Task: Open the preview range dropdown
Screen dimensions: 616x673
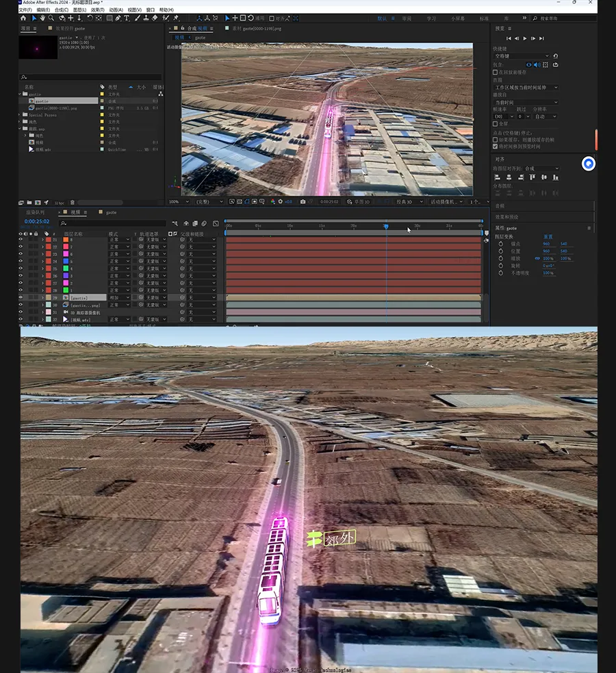Action: click(526, 87)
